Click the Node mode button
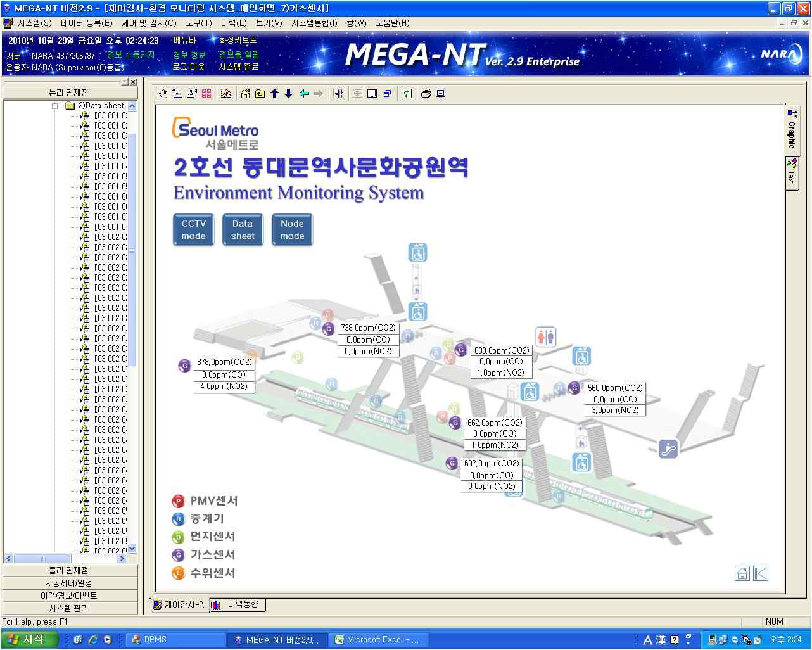Image resolution: width=812 pixels, height=650 pixels. coord(292,229)
